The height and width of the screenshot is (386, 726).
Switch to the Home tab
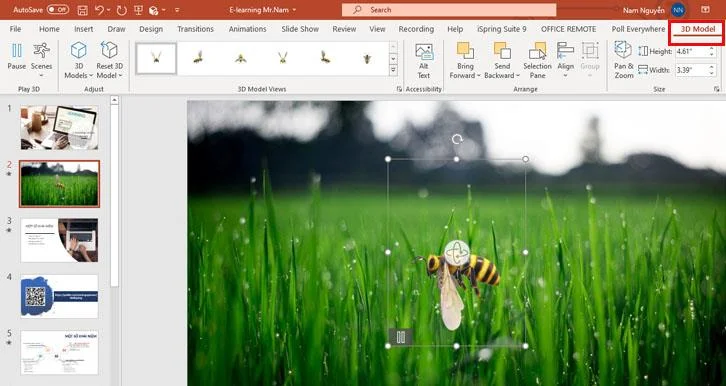pyautogui.click(x=49, y=29)
